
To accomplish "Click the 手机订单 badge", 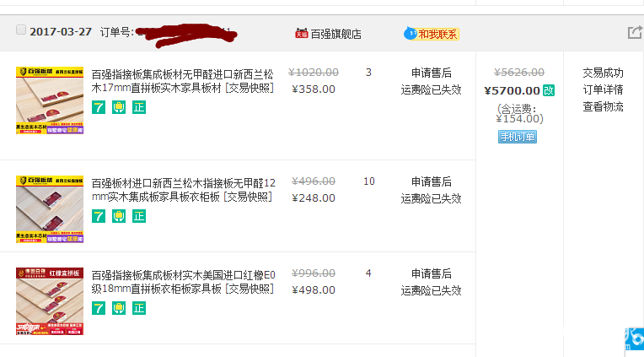I will coord(518,137).
